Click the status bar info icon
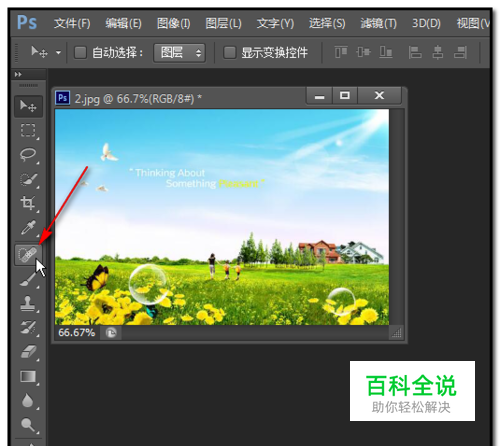 click(111, 333)
